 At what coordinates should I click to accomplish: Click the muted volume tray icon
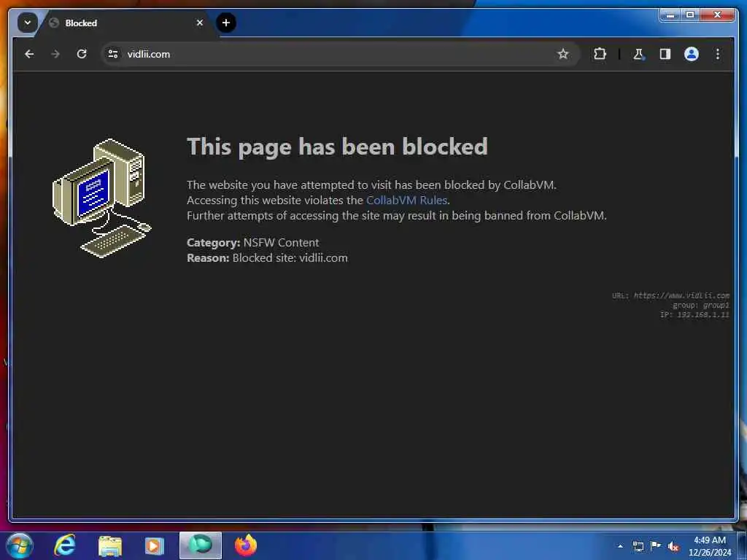click(673, 546)
